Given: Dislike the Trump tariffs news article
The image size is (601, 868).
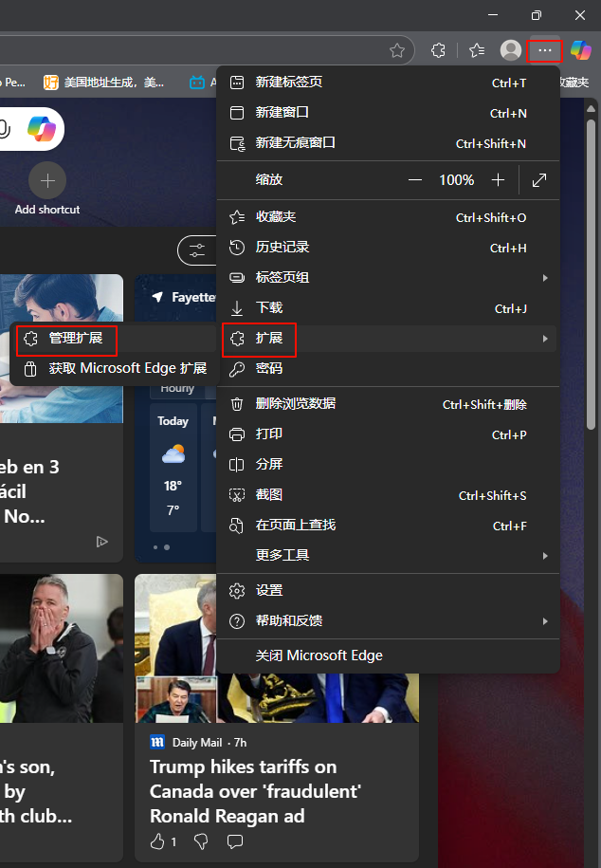Looking at the screenshot, I should [x=200, y=840].
